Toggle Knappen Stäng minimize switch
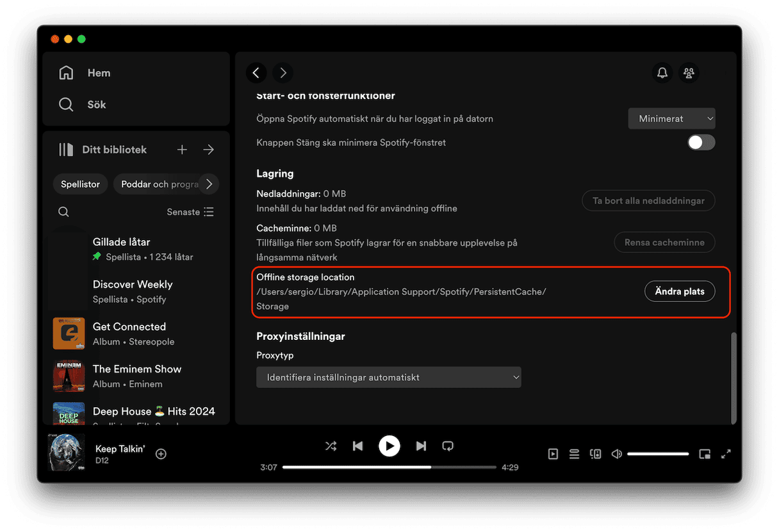Viewport: 779px width, 532px height. 701,142
